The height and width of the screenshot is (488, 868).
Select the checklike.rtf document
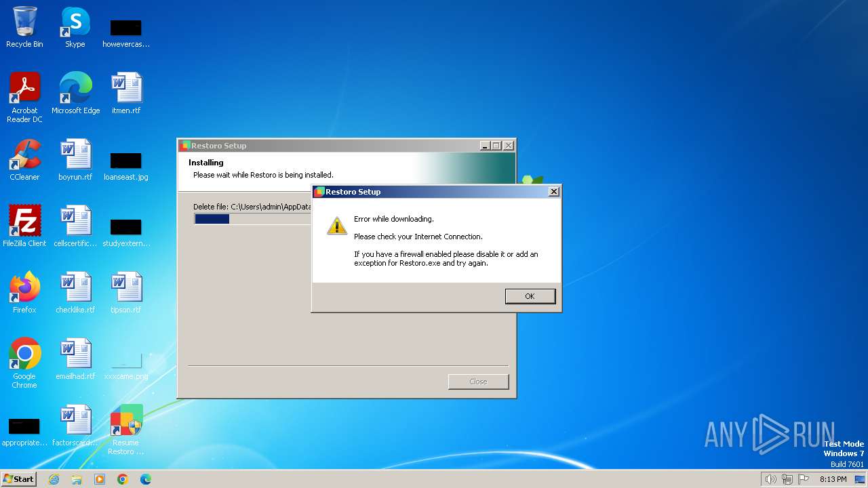point(75,293)
